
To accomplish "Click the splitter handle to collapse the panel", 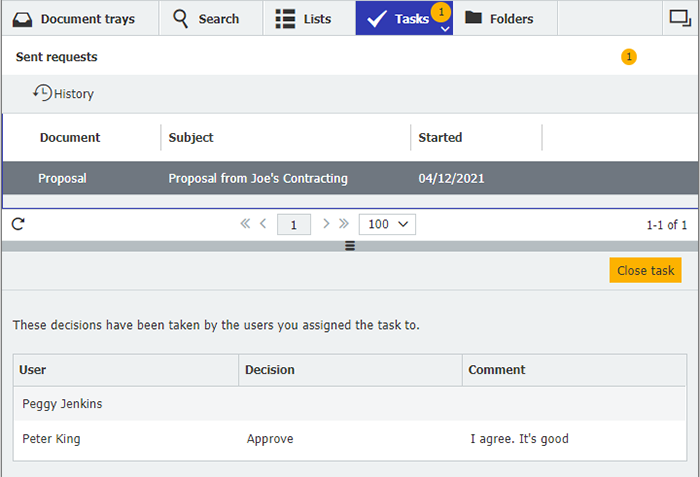I will [350, 246].
